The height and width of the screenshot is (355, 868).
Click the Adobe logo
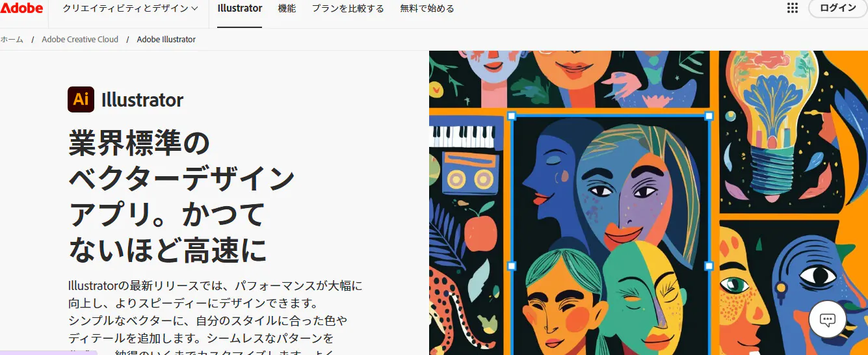pyautogui.click(x=21, y=8)
